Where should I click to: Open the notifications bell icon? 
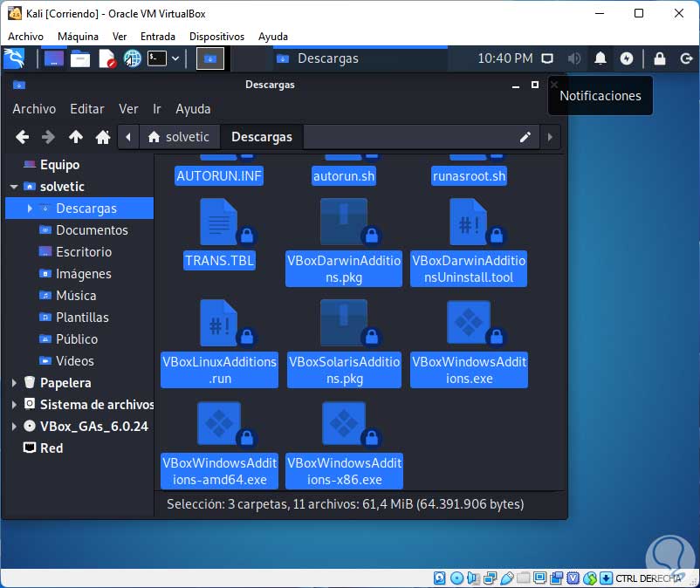600,58
